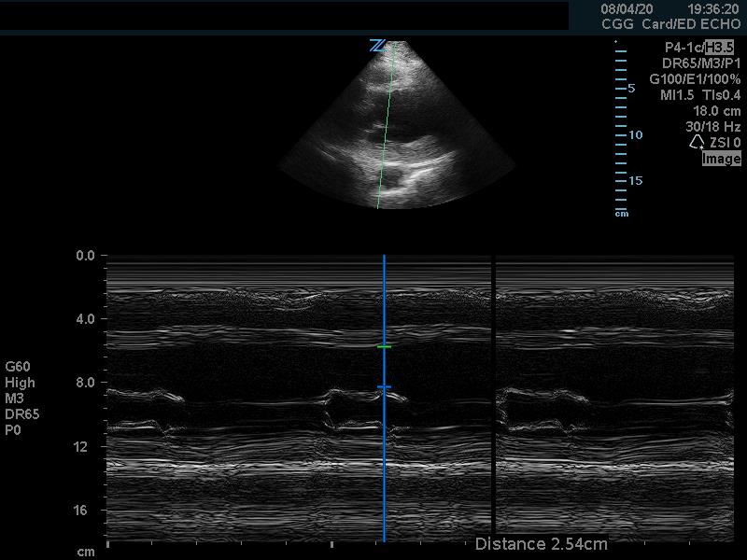
Task: Select the Zonare logo marker atop the sector
Action: [x=379, y=43]
